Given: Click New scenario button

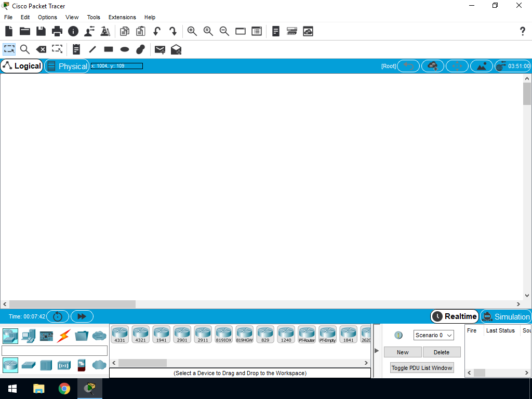Looking at the screenshot, I should click(403, 352).
